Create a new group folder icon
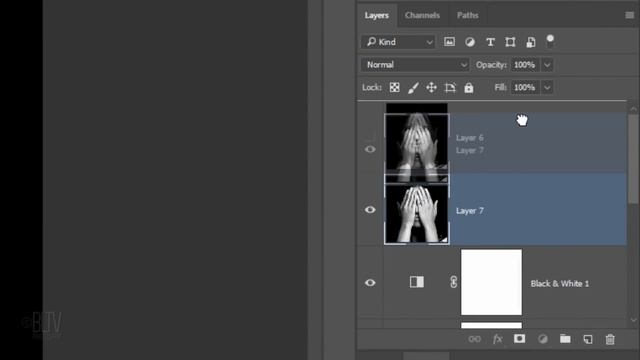 pyautogui.click(x=565, y=339)
